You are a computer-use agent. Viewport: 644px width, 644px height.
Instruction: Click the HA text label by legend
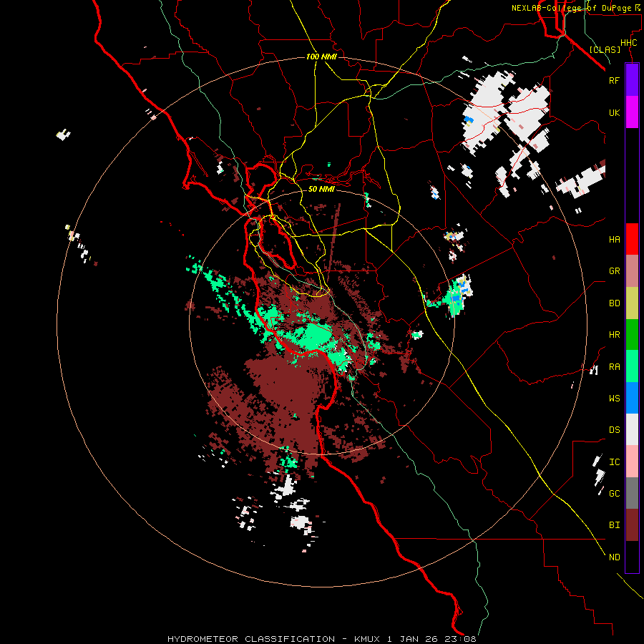point(614,240)
